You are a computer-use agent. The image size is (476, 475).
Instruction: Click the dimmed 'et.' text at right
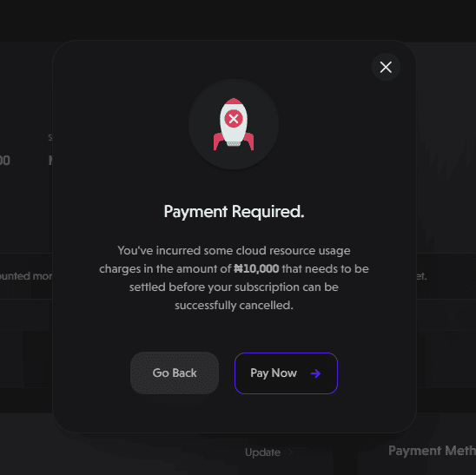point(421,276)
